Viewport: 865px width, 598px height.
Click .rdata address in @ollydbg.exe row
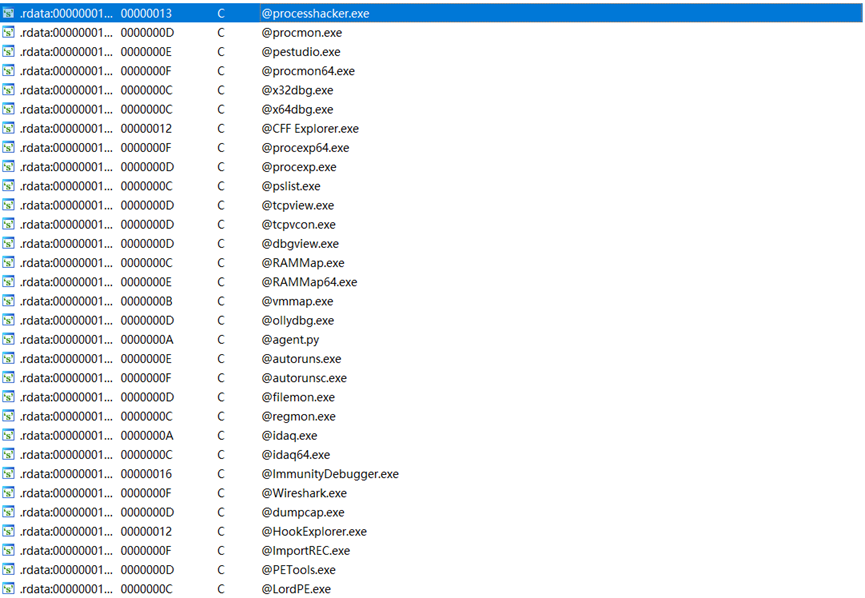pyautogui.click(x=66, y=321)
